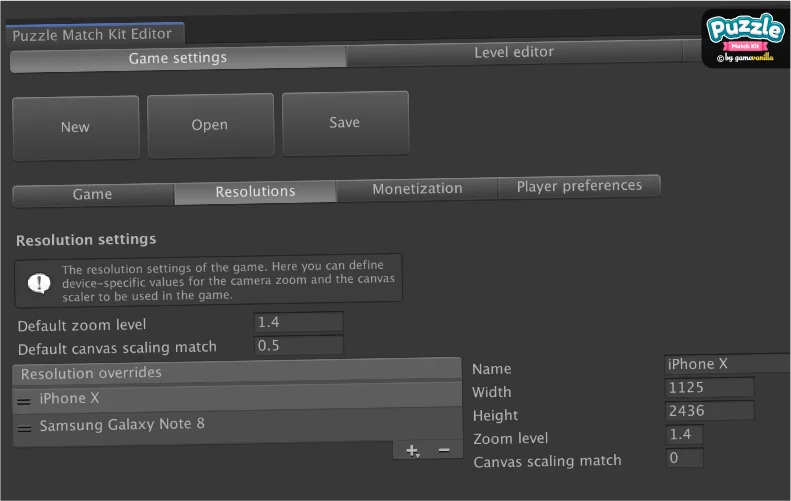Open the Level editor tab
The width and height of the screenshot is (791, 501).
[514, 52]
